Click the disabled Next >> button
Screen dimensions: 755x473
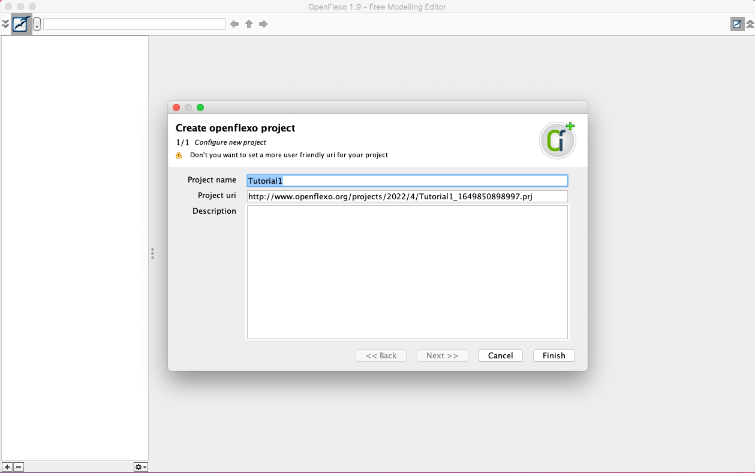[x=442, y=355]
